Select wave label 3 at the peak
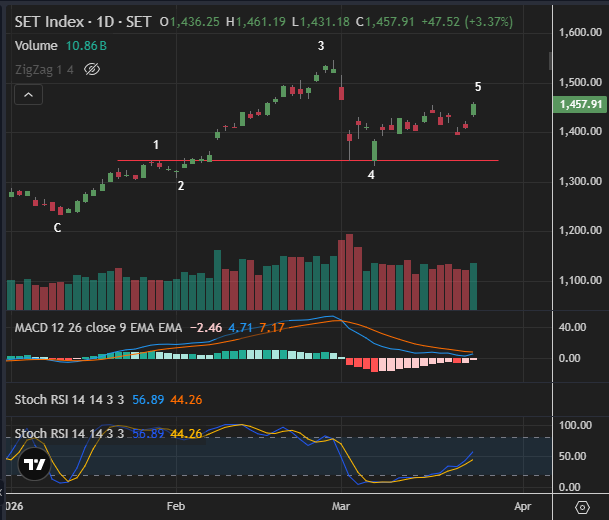Viewport: 609px width, 520px height. pos(321,46)
